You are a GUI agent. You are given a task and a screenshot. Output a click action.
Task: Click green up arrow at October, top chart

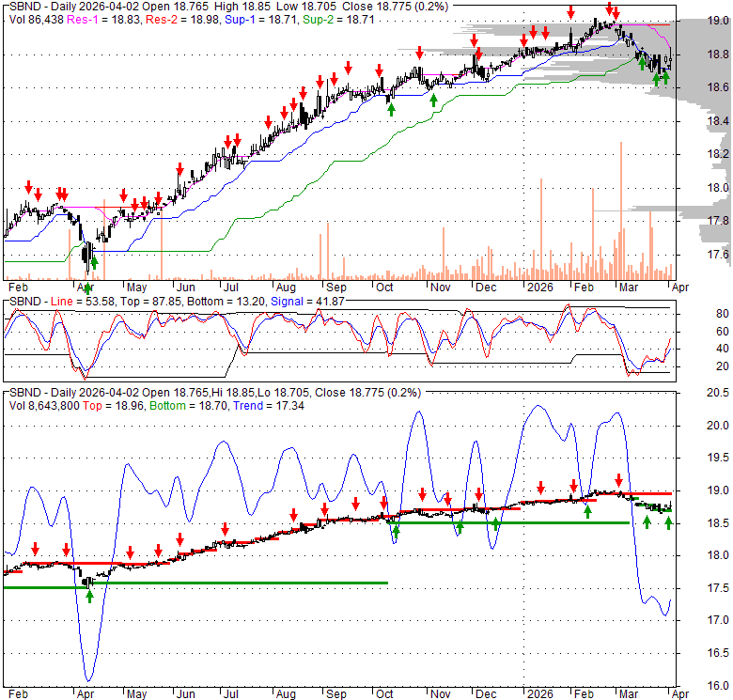[391, 109]
